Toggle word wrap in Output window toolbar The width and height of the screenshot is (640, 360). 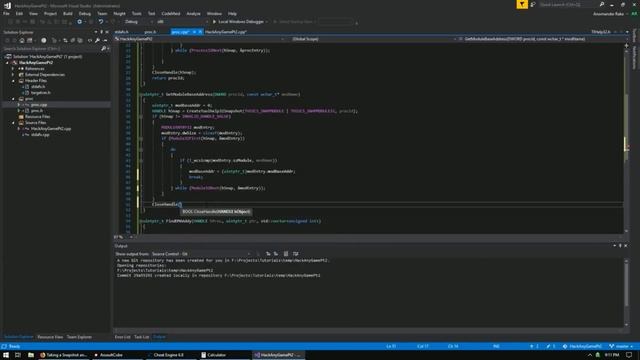coord(296,254)
